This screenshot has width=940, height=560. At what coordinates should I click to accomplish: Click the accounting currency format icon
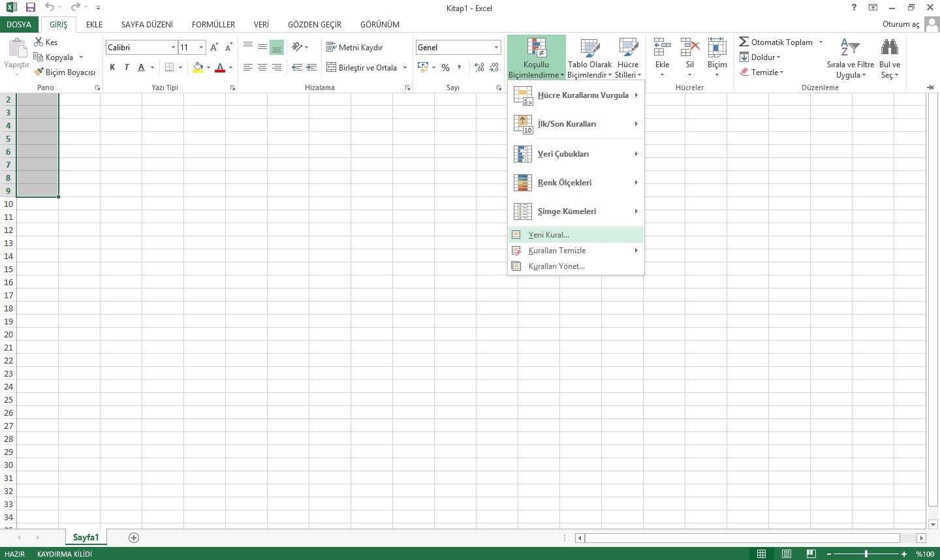click(x=422, y=67)
